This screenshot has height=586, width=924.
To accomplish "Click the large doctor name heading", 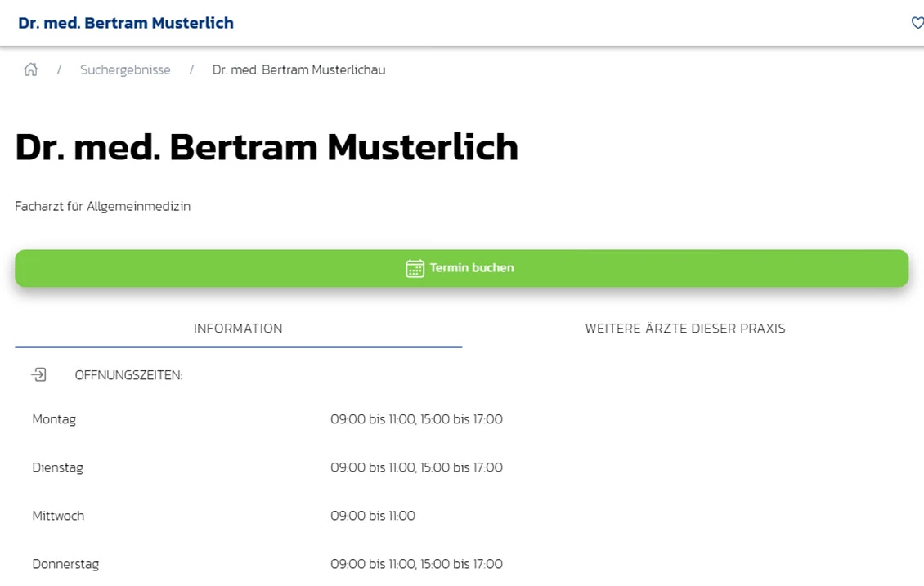I will 267,147.
